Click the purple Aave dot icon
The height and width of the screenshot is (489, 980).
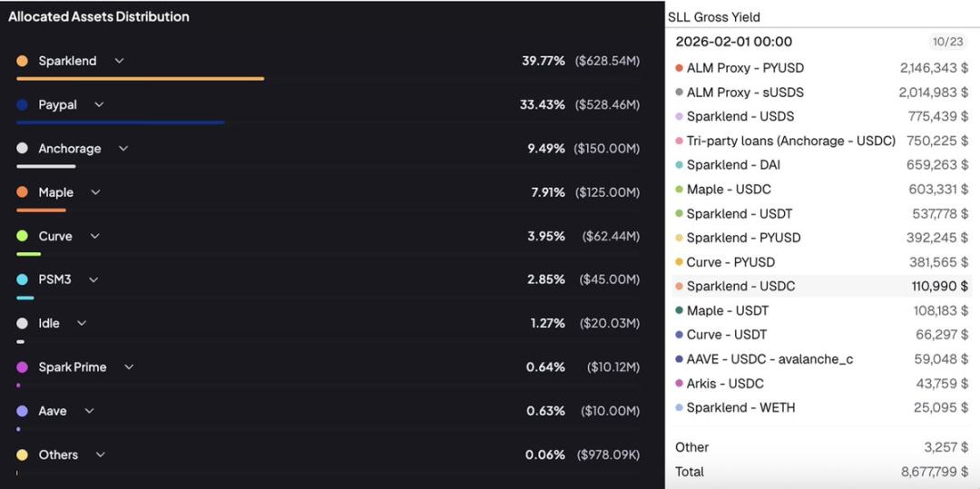22,411
